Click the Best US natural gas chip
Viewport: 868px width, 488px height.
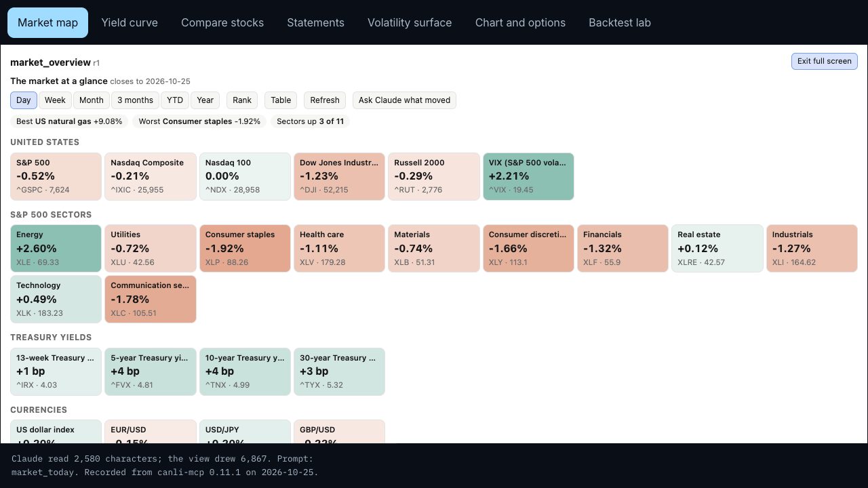(x=69, y=121)
